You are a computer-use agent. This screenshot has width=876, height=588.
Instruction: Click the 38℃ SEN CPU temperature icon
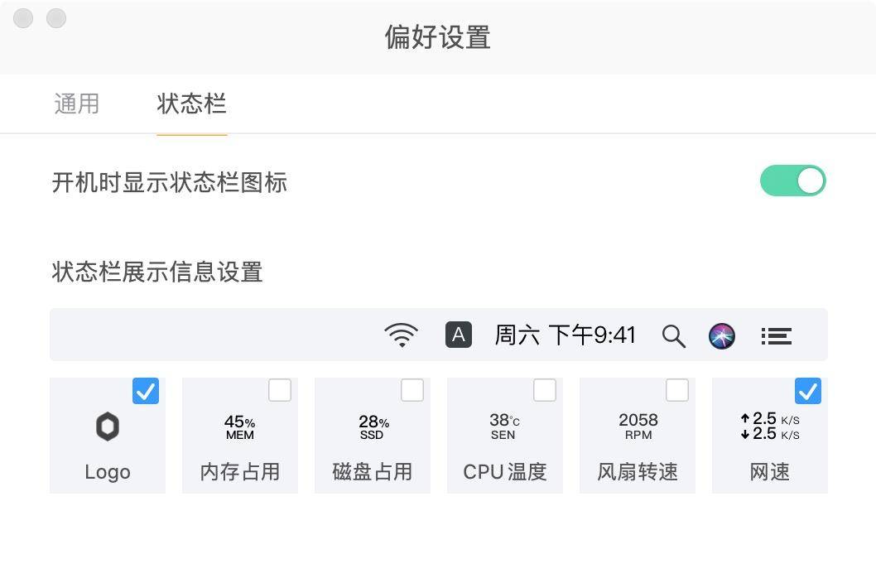coord(503,427)
